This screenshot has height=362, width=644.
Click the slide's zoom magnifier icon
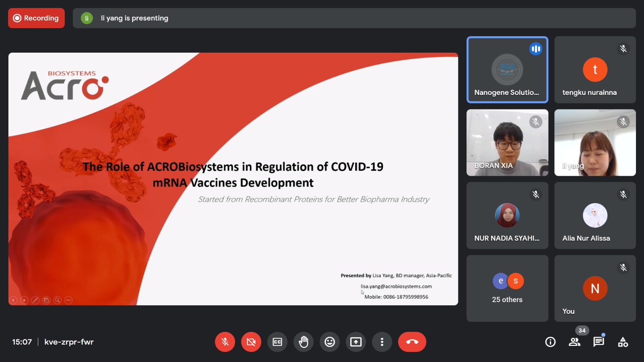pos(58,300)
